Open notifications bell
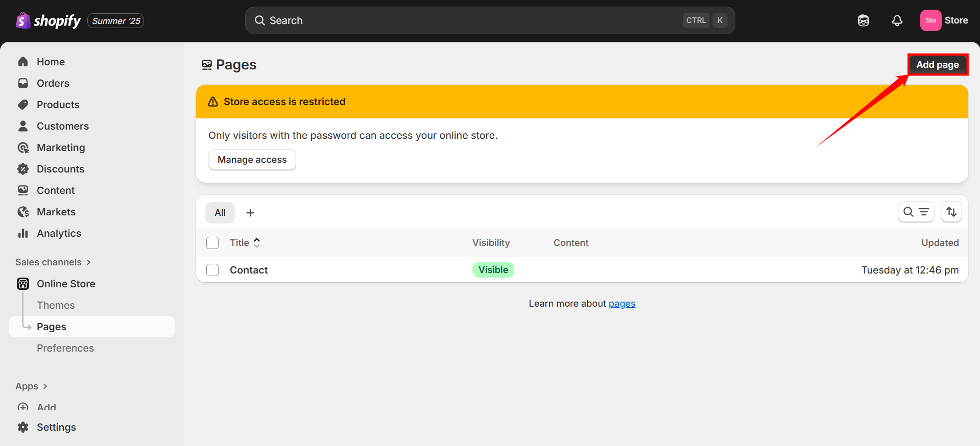Viewport: 980px width, 446px height. [x=897, y=20]
